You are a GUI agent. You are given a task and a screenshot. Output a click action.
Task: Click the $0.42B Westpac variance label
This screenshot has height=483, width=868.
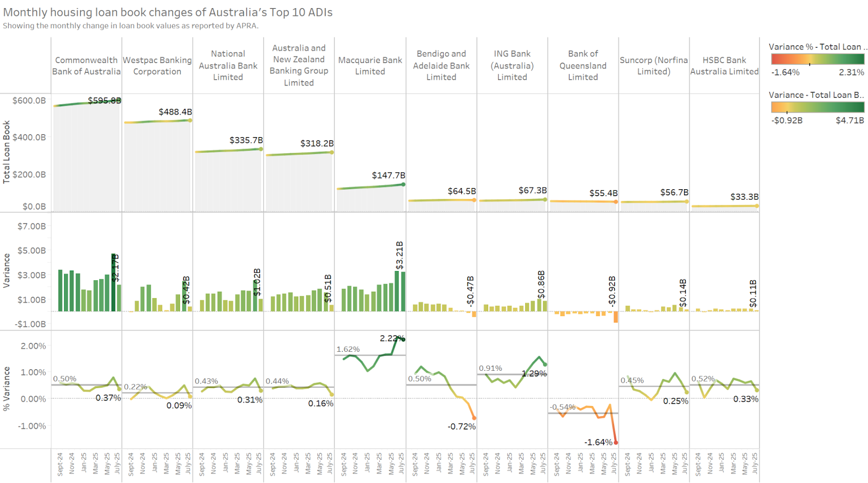tap(186, 290)
